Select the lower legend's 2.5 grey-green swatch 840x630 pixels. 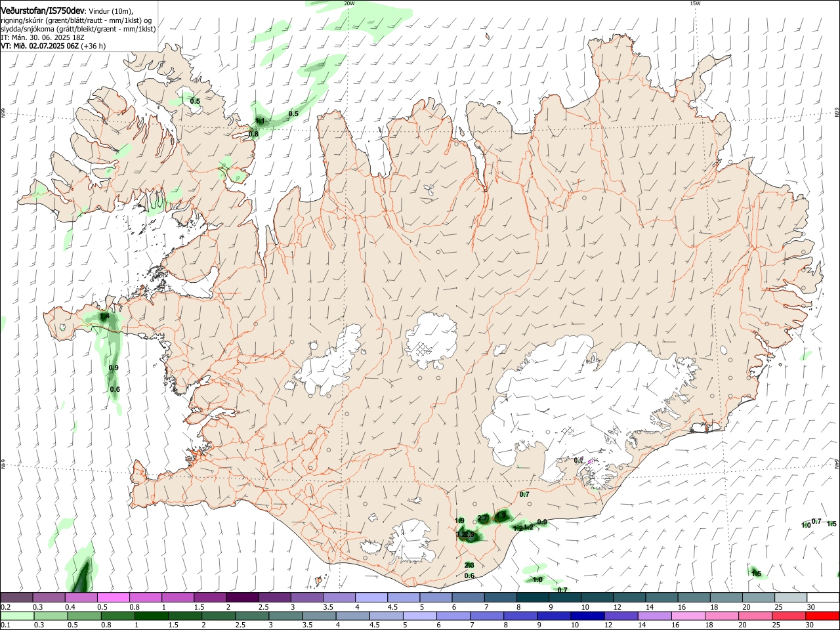click(x=253, y=616)
